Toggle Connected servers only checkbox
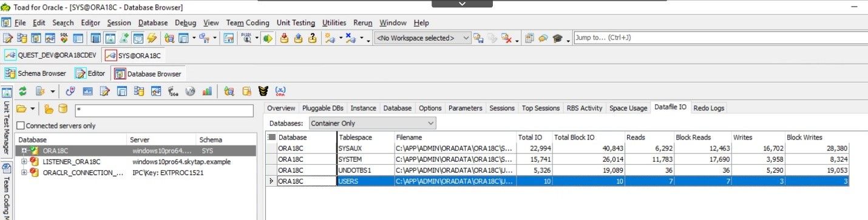This screenshot has width=868, height=220. (21, 125)
